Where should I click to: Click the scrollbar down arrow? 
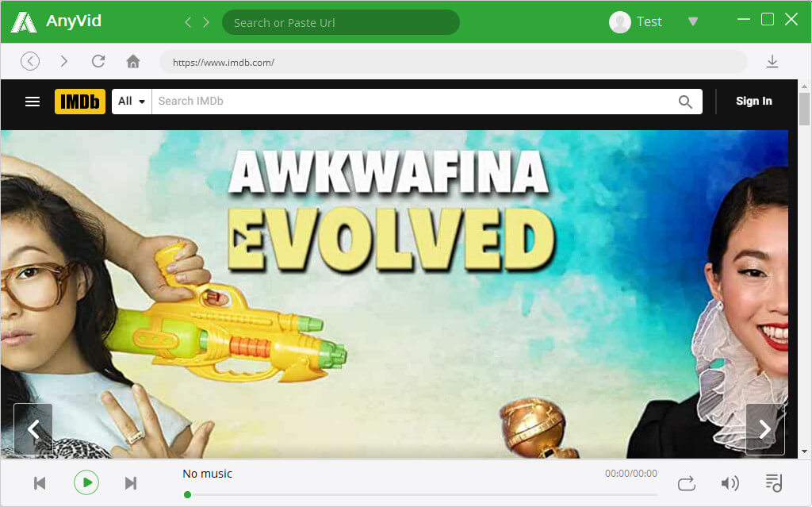point(804,451)
